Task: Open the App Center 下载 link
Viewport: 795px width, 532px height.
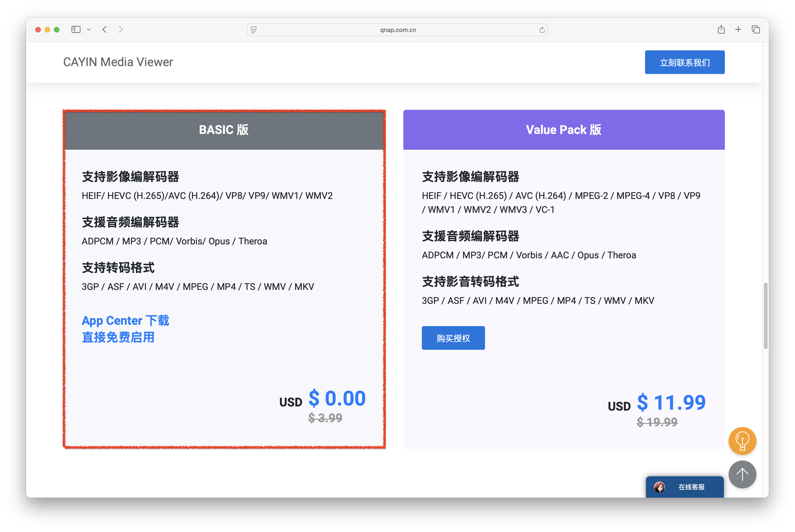Action: coord(125,321)
